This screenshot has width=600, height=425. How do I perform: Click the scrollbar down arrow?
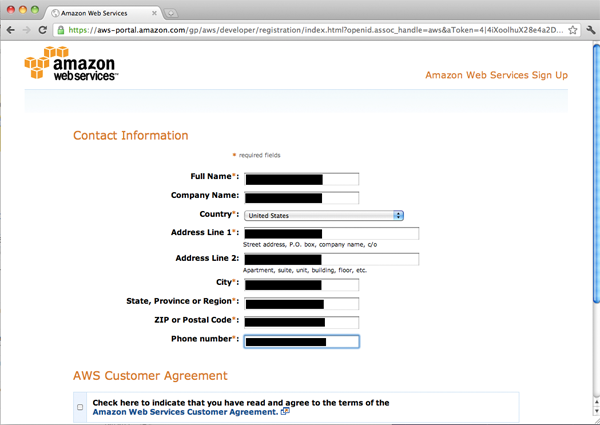tap(596, 411)
